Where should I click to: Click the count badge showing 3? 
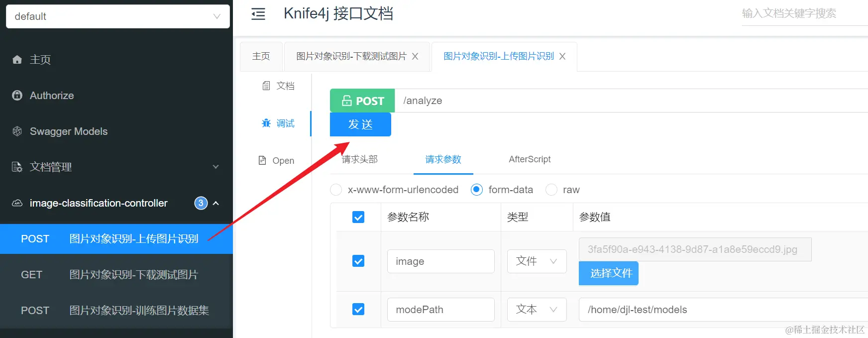(x=201, y=203)
